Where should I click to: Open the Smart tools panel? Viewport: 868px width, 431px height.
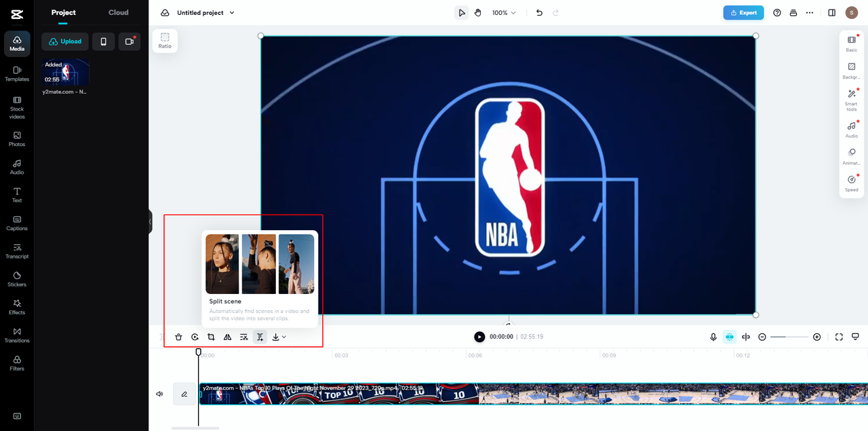[x=852, y=100]
